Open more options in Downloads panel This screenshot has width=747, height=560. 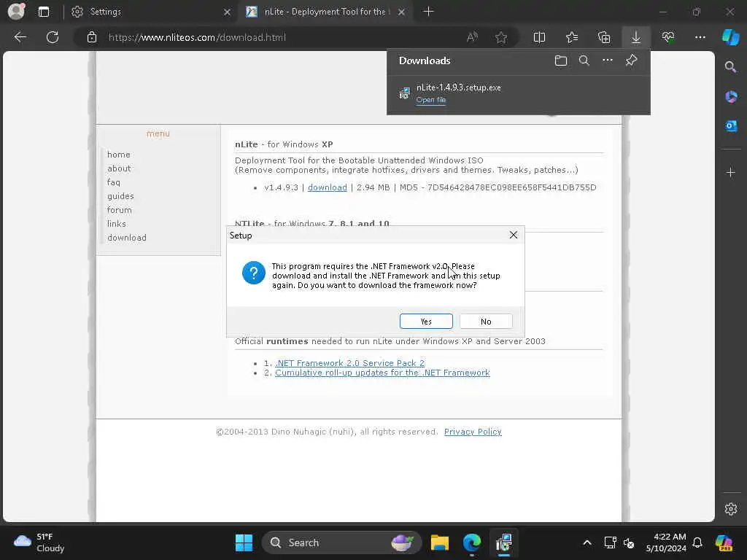[x=608, y=61]
